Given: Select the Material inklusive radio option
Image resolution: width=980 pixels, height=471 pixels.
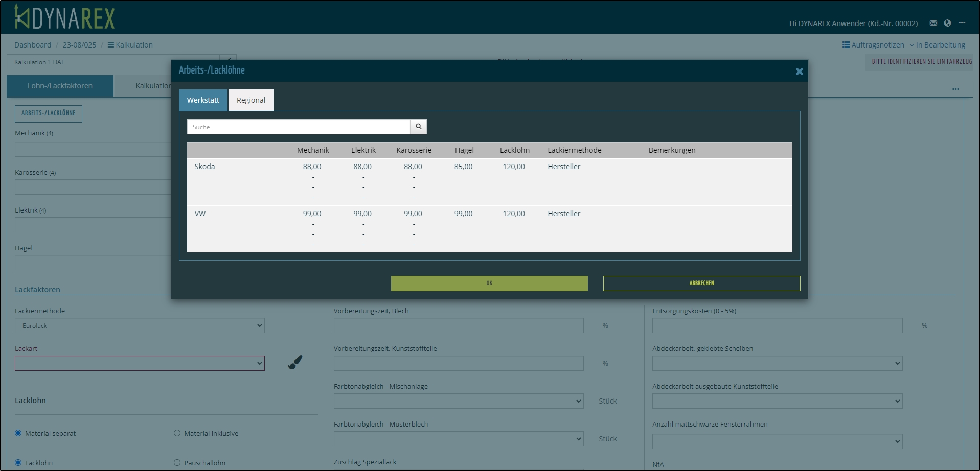Looking at the screenshot, I should pyautogui.click(x=177, y=433).
